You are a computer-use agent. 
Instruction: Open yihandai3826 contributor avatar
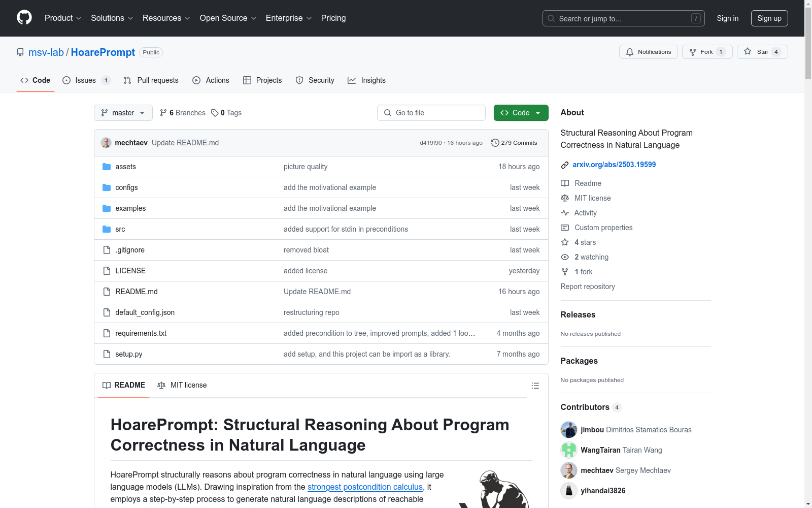(x=569, y=491)
